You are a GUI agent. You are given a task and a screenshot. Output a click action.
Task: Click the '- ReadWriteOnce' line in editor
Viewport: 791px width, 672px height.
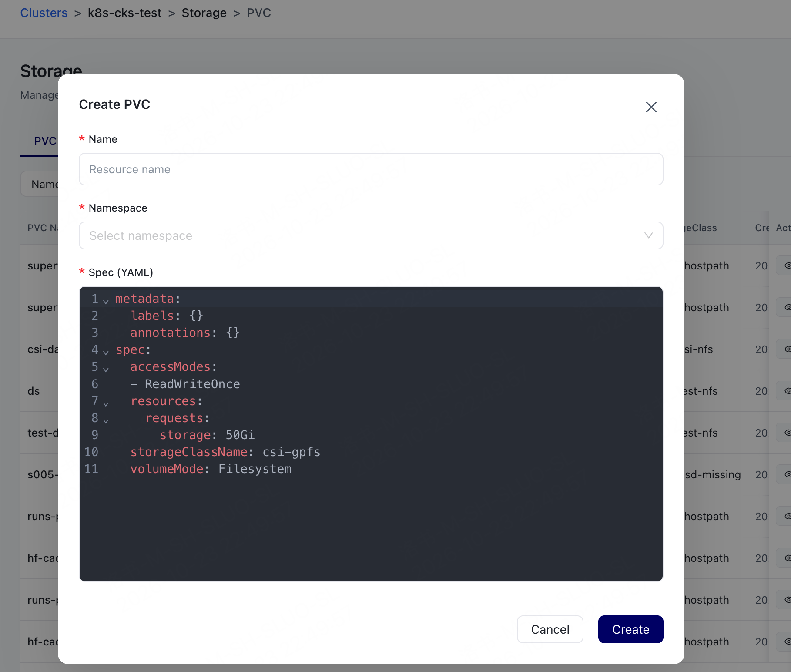point(185,384)
